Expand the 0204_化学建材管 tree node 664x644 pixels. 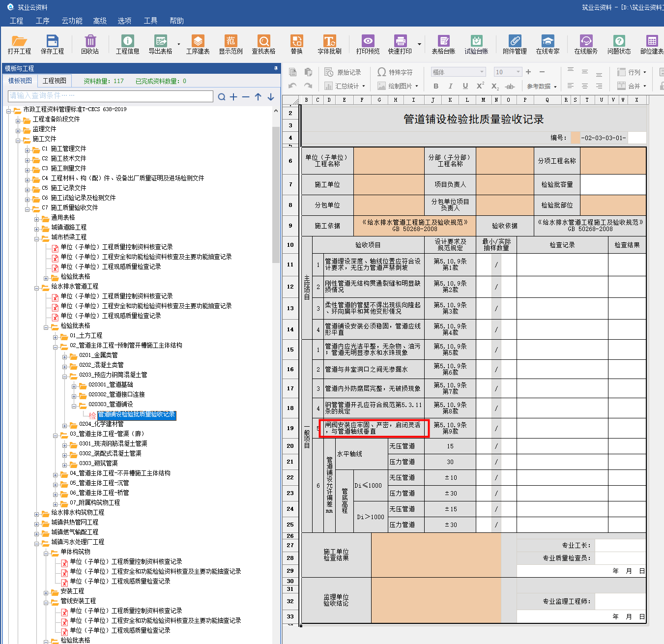[x=65, y=426]
